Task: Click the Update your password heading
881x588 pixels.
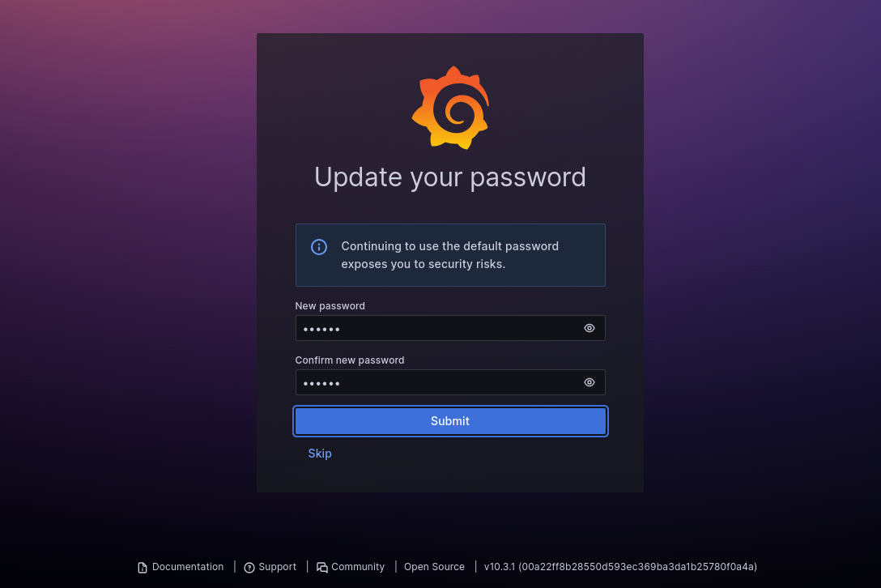Action: 450,177
